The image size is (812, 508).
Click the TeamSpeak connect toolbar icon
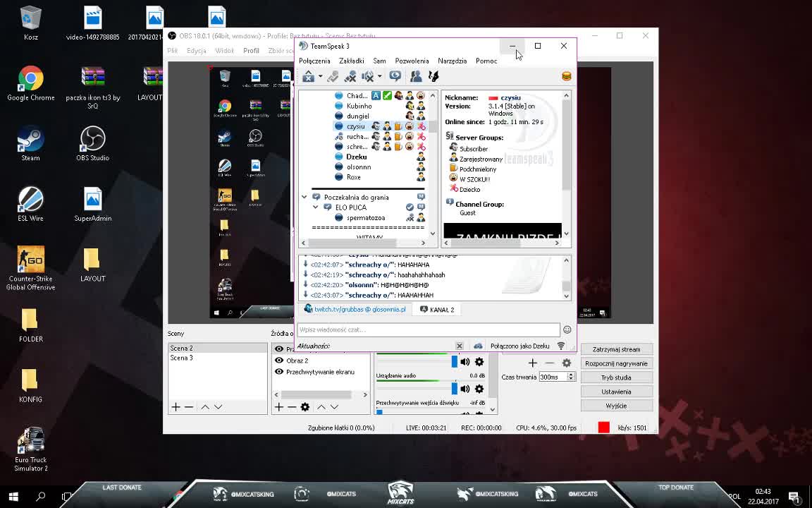308,76
